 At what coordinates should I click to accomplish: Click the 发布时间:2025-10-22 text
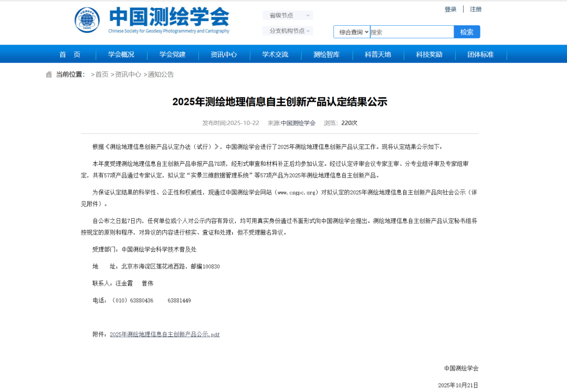(x=230, y=123)
